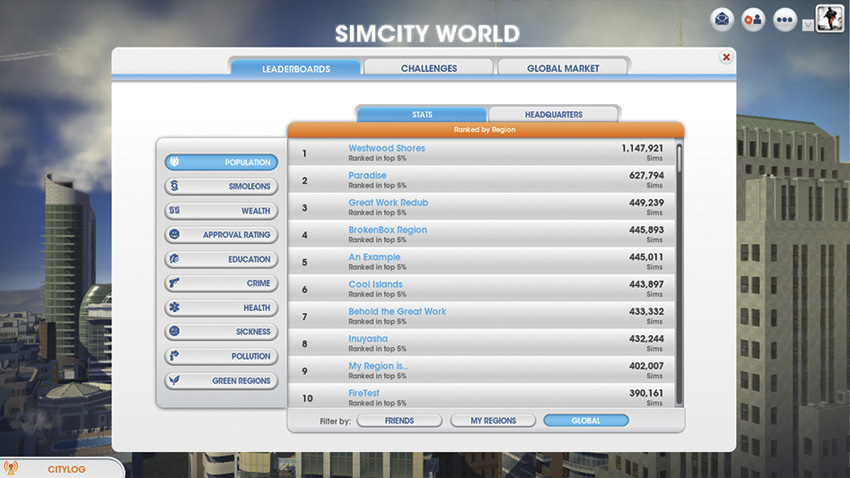The height and width of the screenshot is (478, 850).
Task: Click rank number 10 in the list
Action: coord(307,398)
